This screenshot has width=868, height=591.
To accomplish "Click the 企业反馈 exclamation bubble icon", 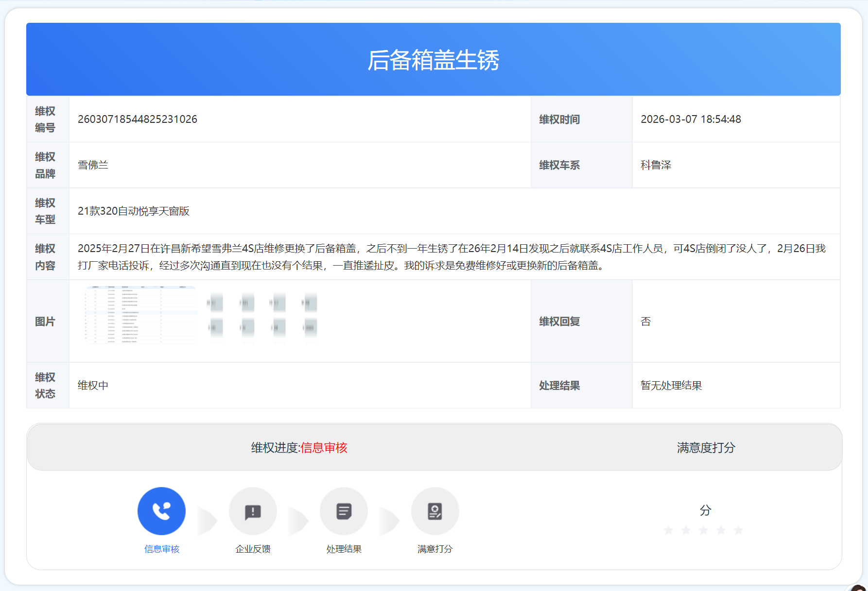I will pos(253,511).
